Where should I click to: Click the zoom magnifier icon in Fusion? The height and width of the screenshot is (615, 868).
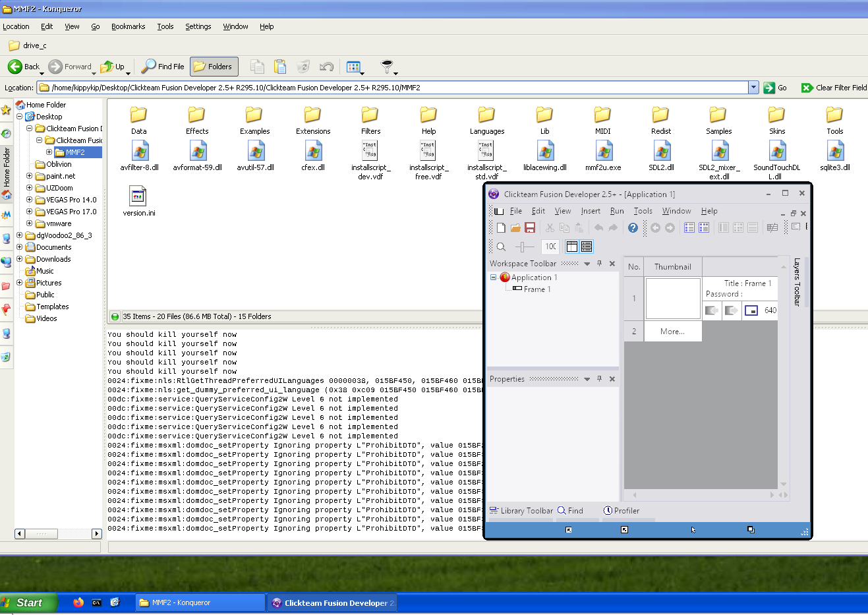pos(501,247)
